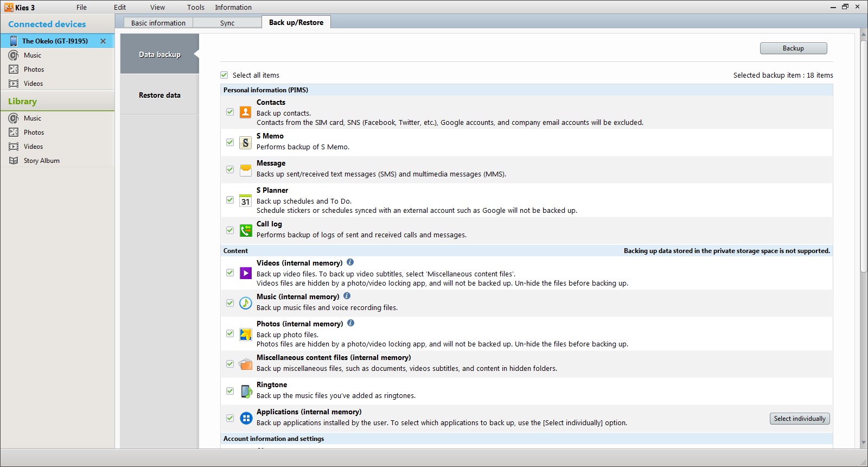Open the Information menu

(233, 8)
